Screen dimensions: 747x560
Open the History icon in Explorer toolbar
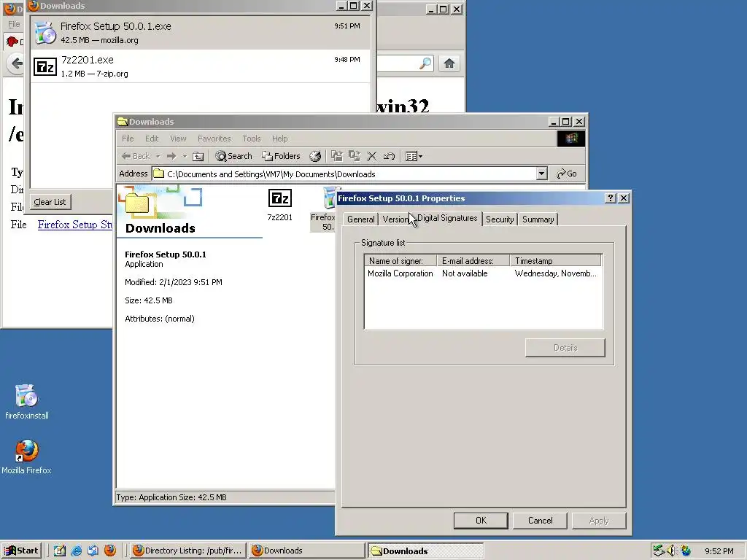(x=315, y=156)
